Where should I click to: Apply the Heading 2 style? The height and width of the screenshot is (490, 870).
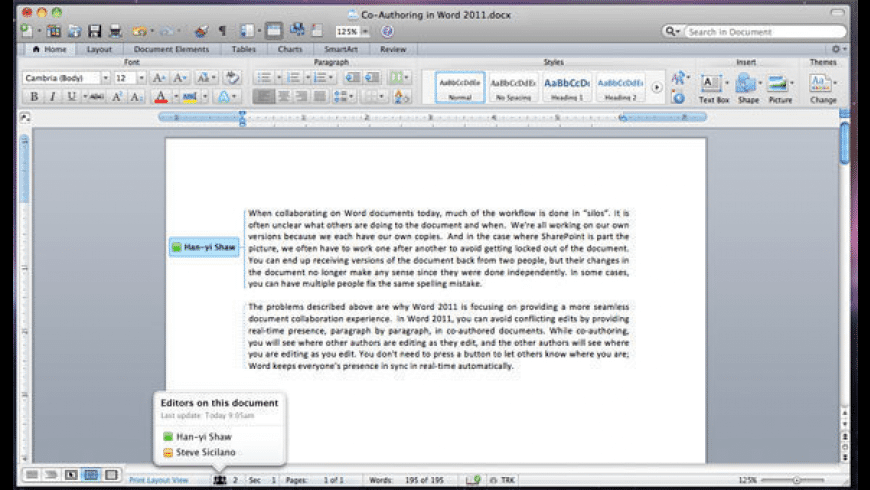pos(620,87)
